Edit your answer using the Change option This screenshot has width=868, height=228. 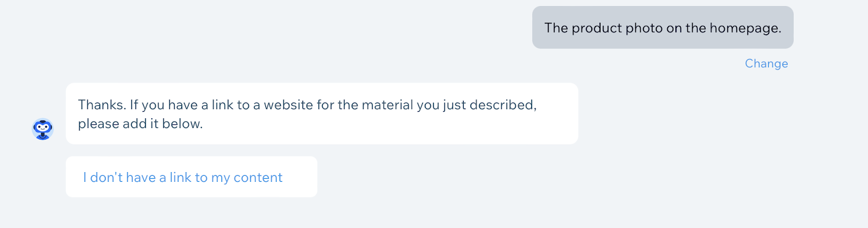(x=766, y=64)
